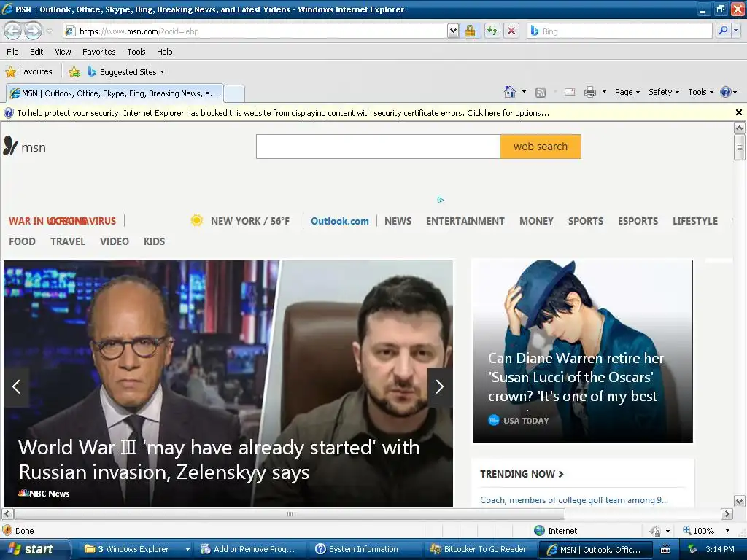
Task: Go forward using the browser Forward arrow
Action: click(x=33, y=31)
